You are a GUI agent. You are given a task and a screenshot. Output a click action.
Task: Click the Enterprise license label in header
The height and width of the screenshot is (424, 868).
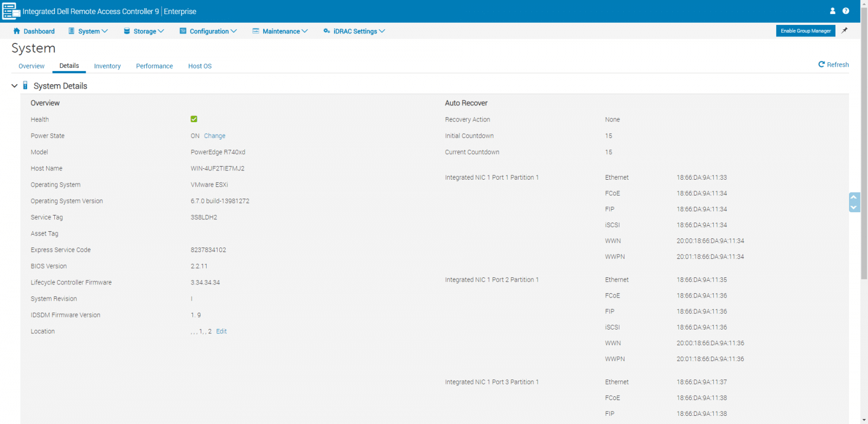(180, 11)
